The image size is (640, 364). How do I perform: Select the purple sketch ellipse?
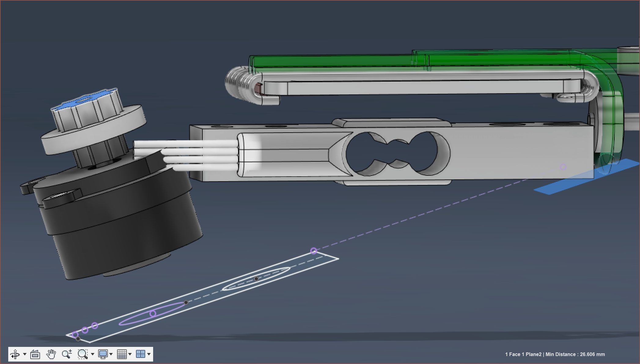(153, 313)
